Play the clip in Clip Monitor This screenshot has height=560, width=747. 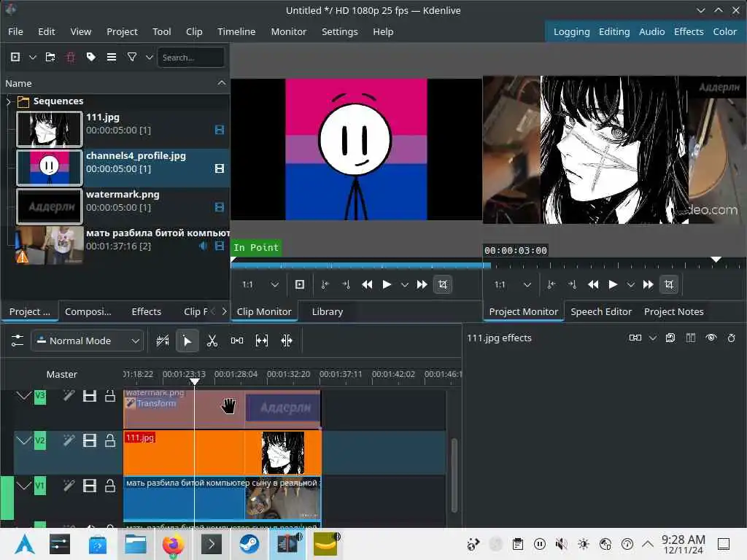pos(387,285)
